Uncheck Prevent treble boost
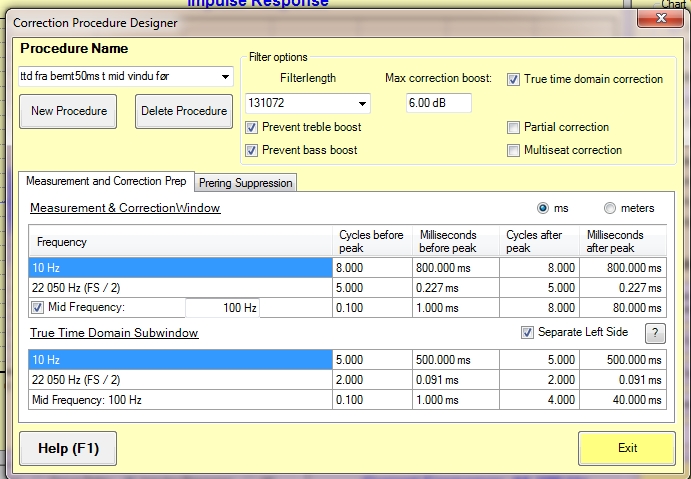The image size is (691, 479). coord(252,127)
